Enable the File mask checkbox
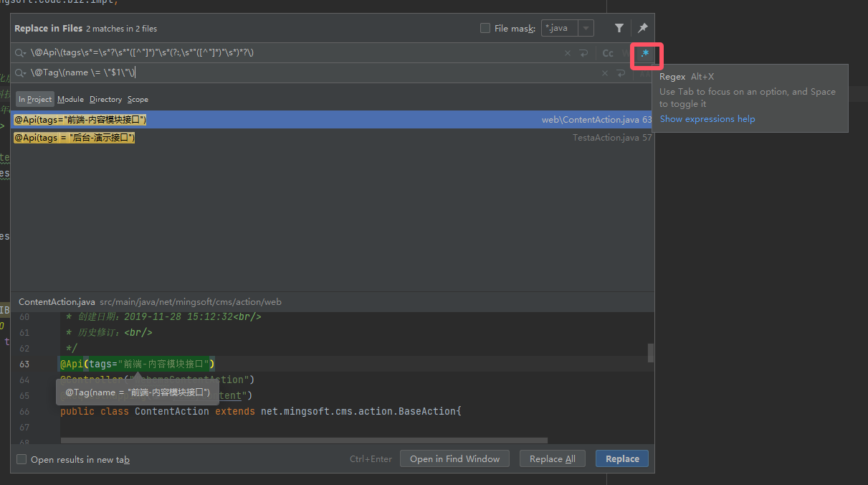The image size is (868, 485). (x=485, y=28)
